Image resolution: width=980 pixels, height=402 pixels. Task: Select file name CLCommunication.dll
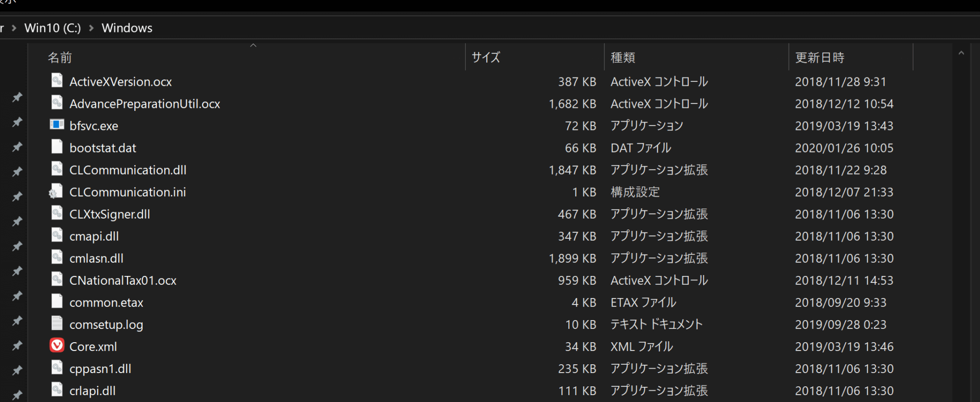127,170
